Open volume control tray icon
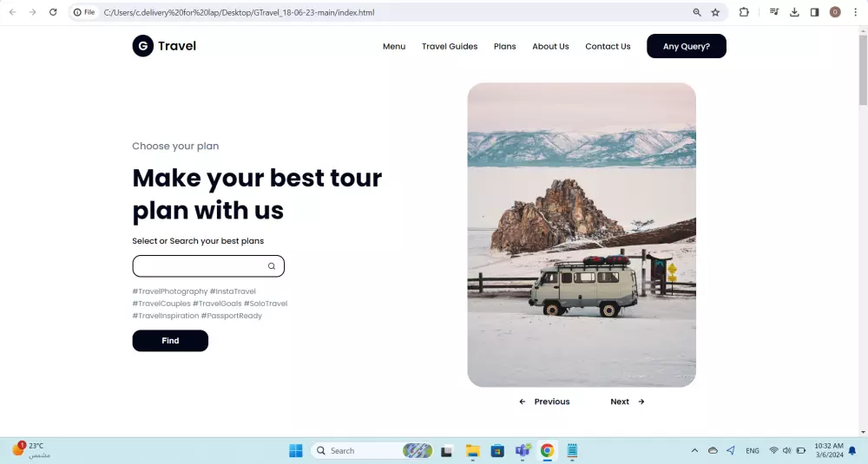Viewport: 868px width, 464px height. point(786,451)
